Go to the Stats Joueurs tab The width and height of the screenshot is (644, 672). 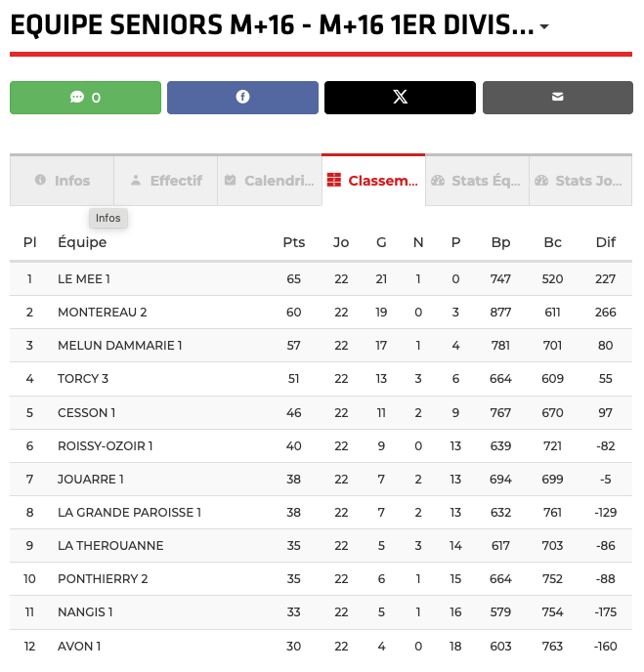pyautogui.click(x=580, y=181)
